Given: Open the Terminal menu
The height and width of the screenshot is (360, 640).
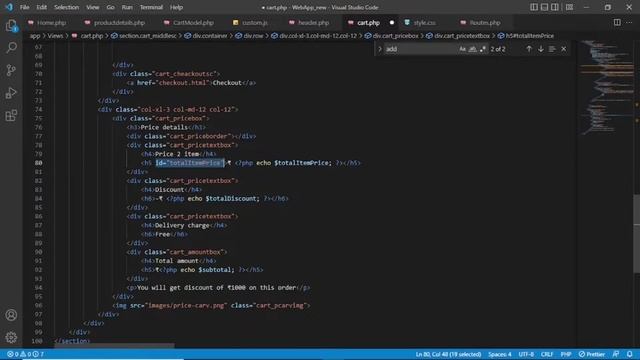Looking at the screenshot, I should [x=151, y=7].
